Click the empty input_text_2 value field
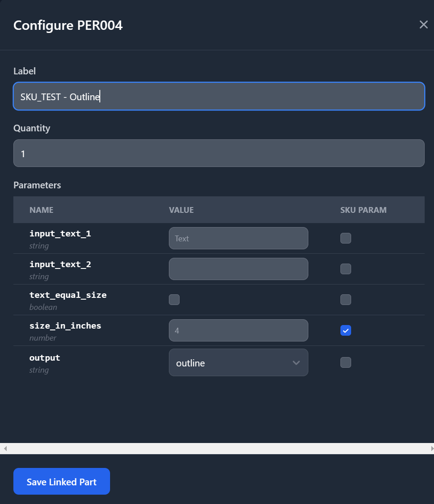This screenshot has width=434, height=504. tap(238, 269)
